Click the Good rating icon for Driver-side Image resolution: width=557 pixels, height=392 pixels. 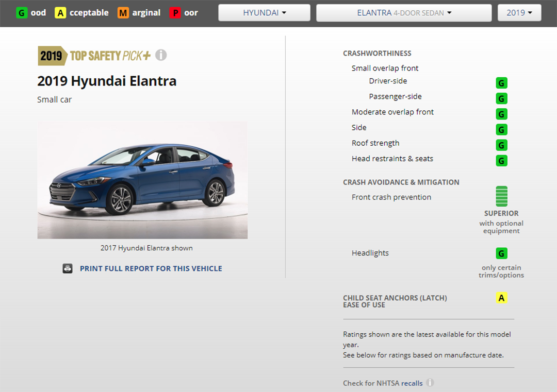coord(501,83)
